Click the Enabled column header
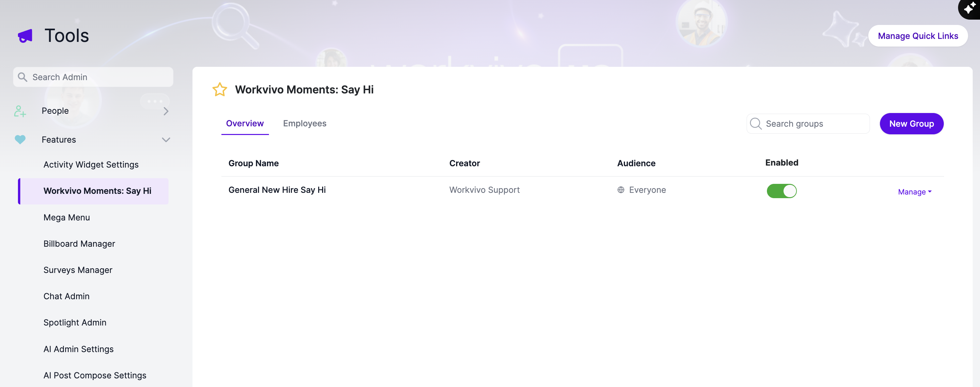This screenshot has width=980, height=387. [x=782, y=163]
